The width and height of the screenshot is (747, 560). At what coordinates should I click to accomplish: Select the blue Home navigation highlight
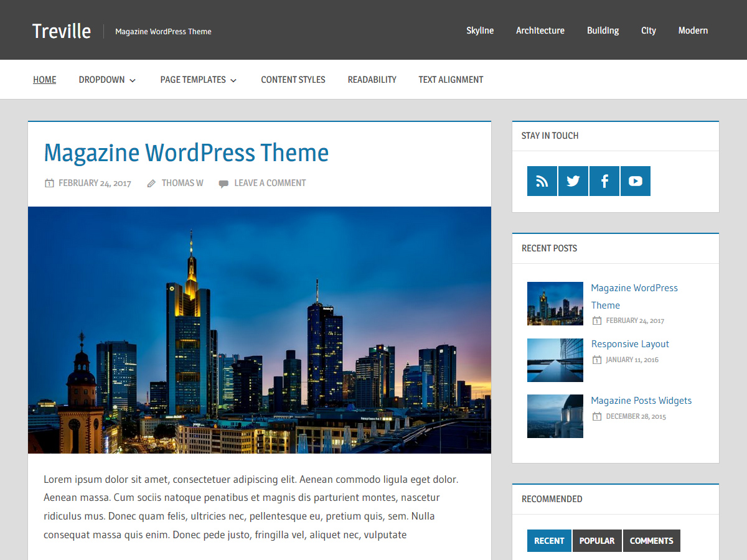pyautogui.click(x=44, y=79)
